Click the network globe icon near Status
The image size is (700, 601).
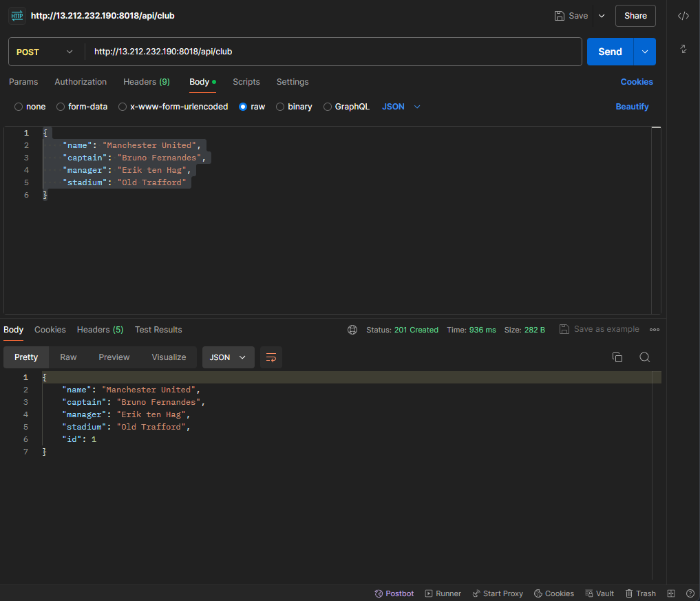tap(352, 330)
